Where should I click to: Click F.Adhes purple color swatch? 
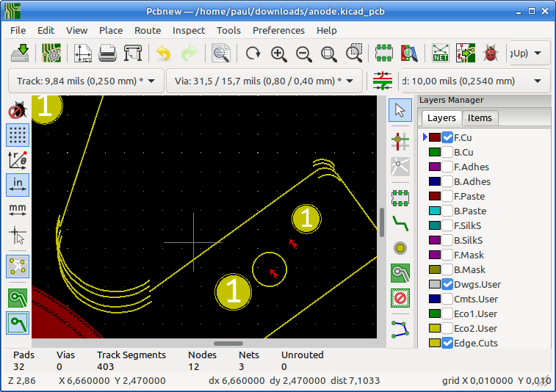pos(435,167)
